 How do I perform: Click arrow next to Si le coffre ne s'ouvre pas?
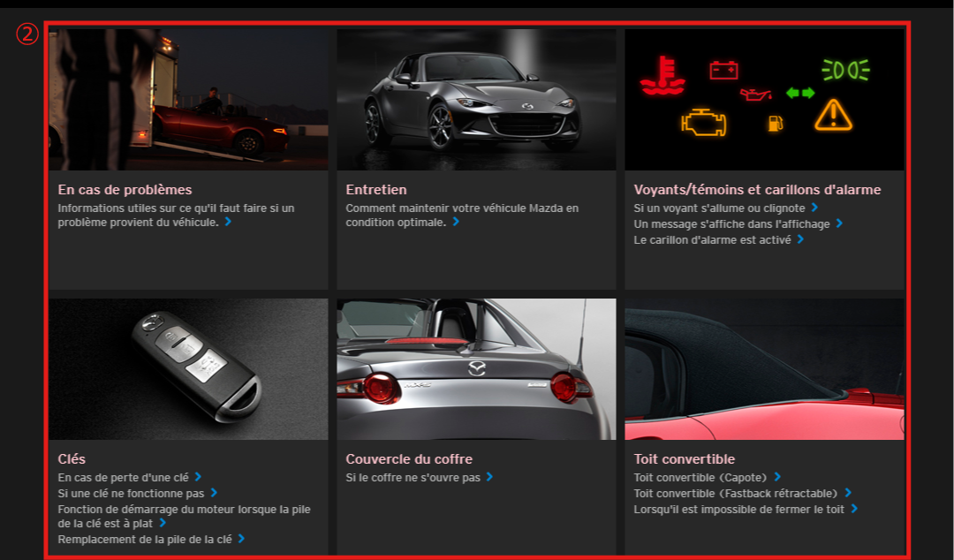click(x=489, y=477)
